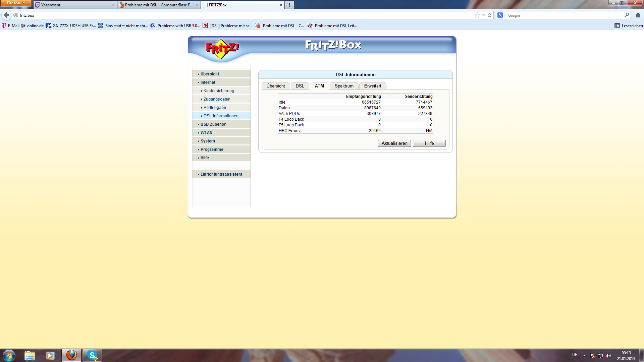This screenshot has width=644, height=362.
Task: Collapse the Internet sidebar section
Action: click(x=208, y=82)
